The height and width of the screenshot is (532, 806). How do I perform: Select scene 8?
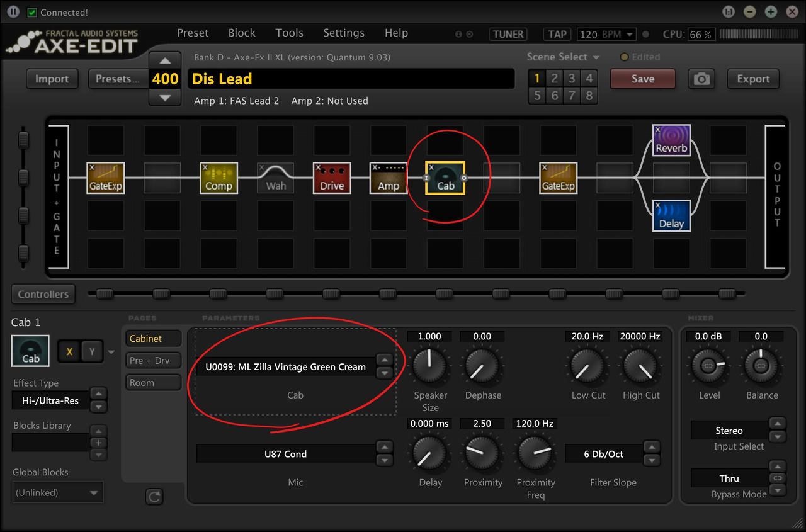[589, 96]
